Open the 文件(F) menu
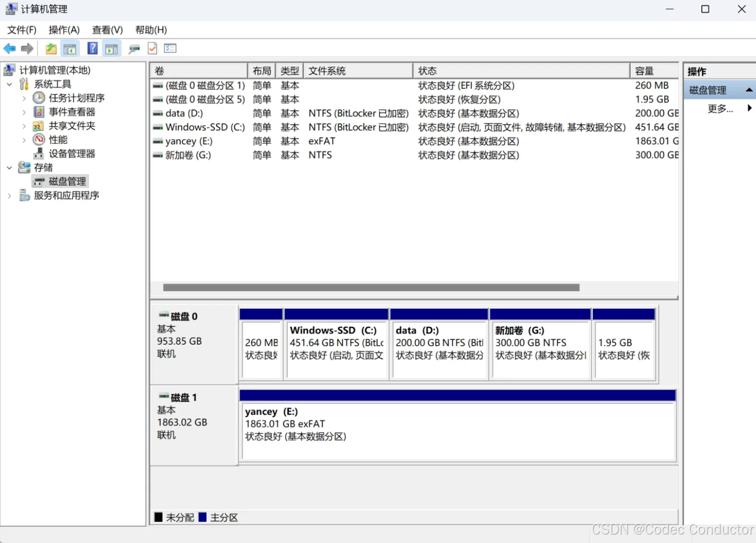Screen dimensions: 756x543 coord(22,30)
